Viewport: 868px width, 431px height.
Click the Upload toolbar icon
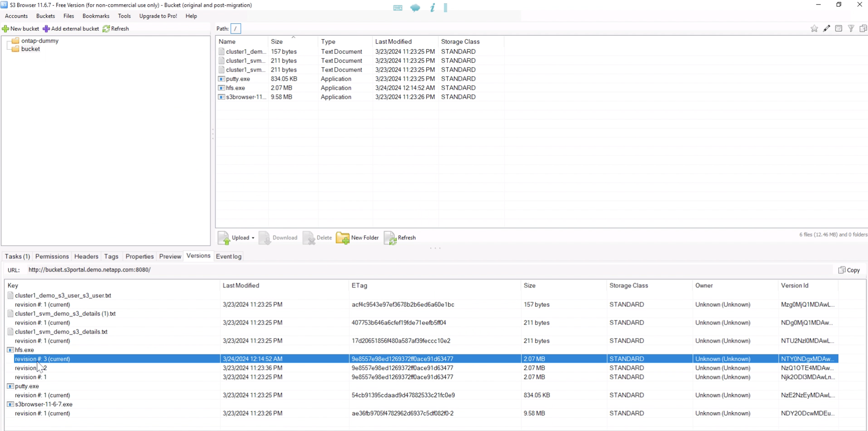click(x=224, y=238)
